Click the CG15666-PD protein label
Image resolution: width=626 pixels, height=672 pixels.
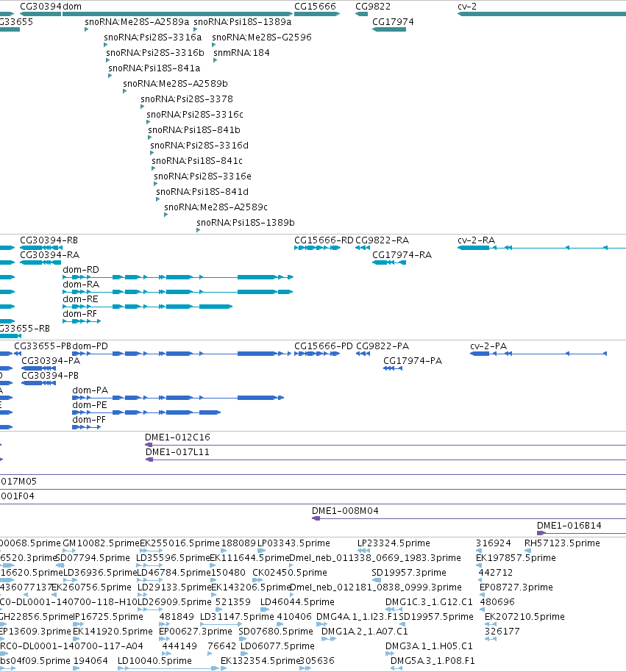coord(324,346)
